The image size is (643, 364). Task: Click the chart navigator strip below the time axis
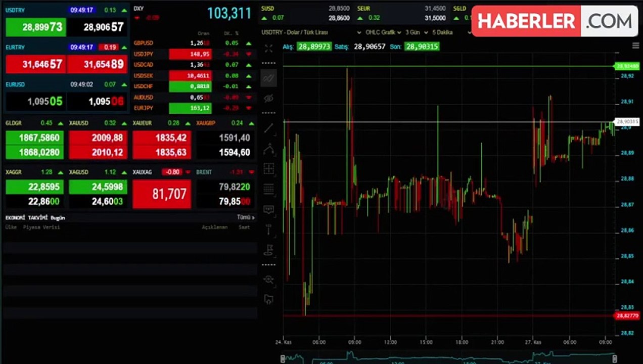(449, 358)
